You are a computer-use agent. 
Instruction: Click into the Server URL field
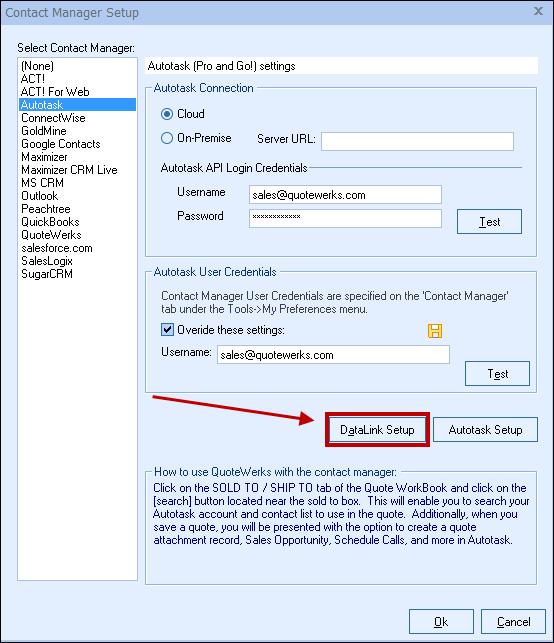coord(417,141)
